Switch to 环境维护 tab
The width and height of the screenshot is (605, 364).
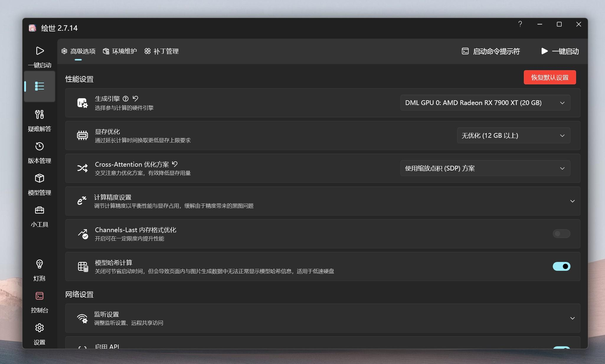click(x=120, y=51)
